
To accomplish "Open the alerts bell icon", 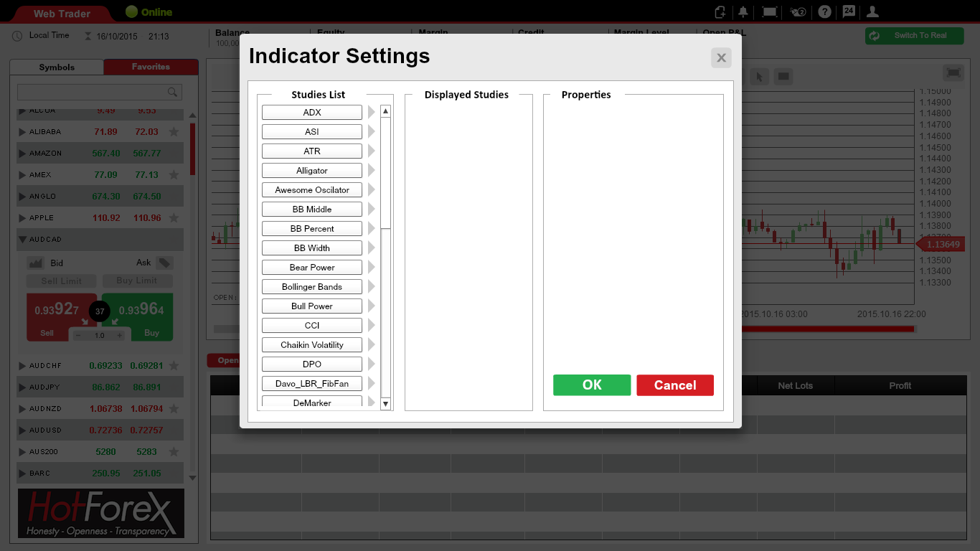I will tap(743, 11).
